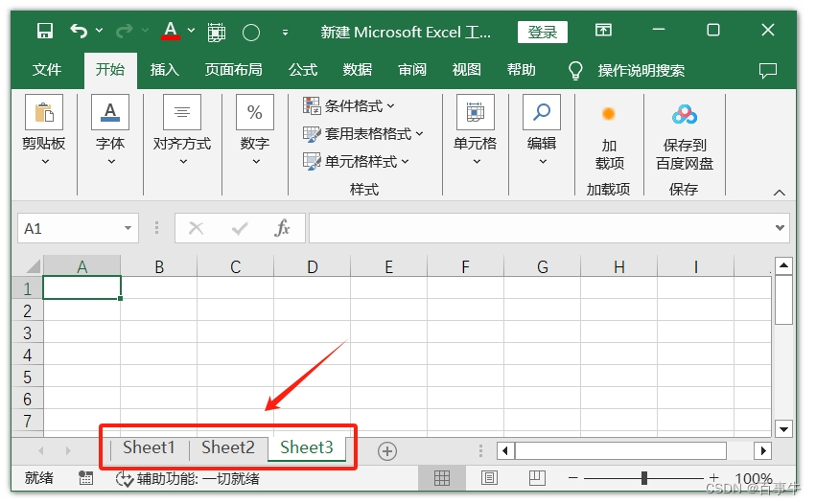Expand the formula bar with chevron
The image size is (816, 504).
(780, 228)
